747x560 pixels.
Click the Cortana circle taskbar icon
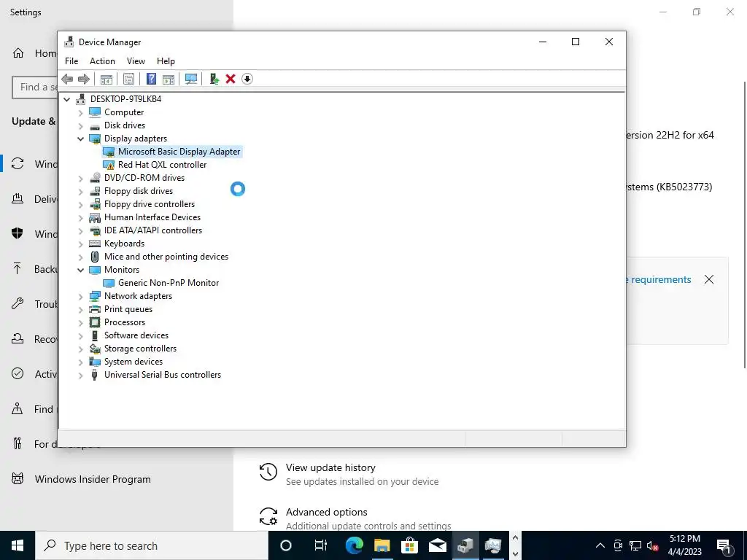coord(286,545)
